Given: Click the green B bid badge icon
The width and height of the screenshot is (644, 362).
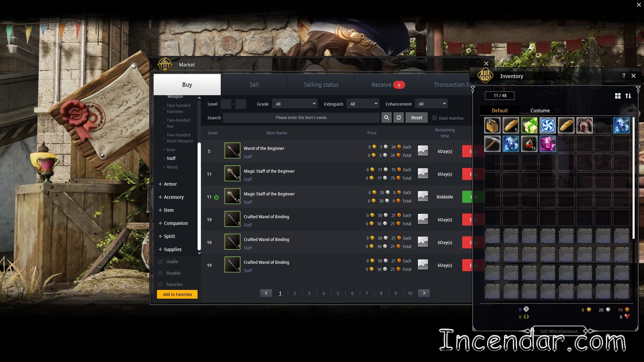Looking at the screenshot, I should pos(216,197).
